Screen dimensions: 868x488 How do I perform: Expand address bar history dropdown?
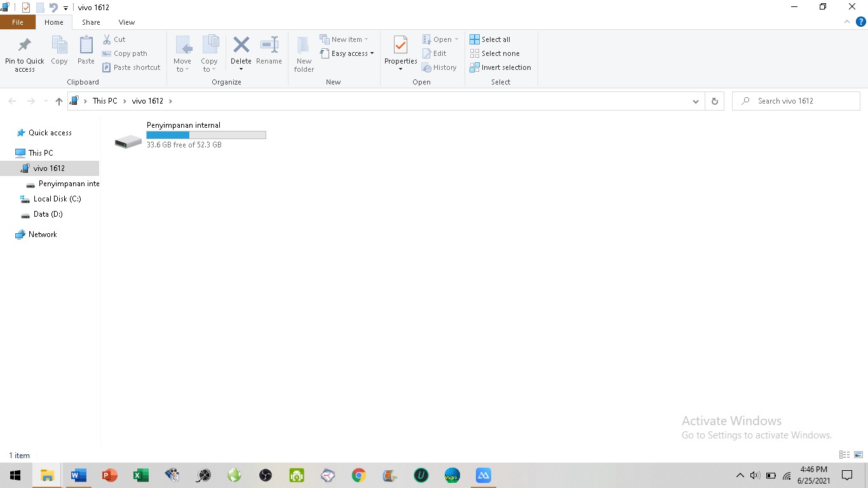[x=696, y=101]
